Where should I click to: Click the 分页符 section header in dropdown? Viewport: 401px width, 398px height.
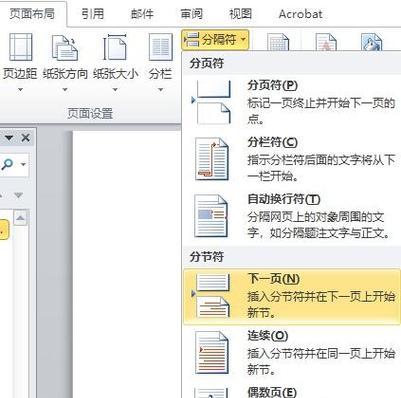(x=207, y=63)
